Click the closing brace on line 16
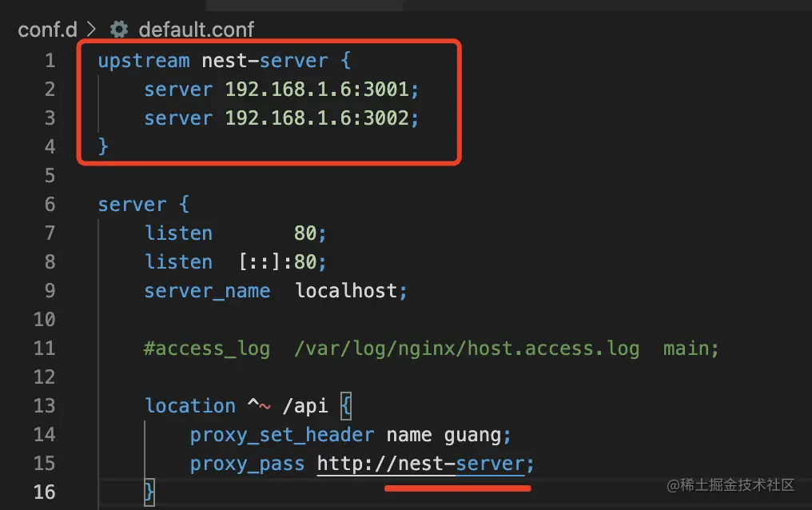This screenshot has width=812, height=510. pos(149,492)
